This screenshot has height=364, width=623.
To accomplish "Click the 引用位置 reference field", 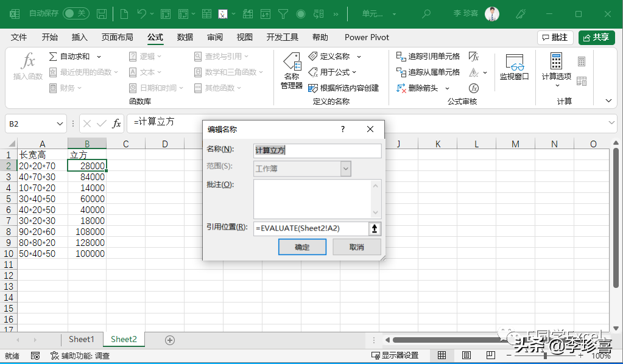I will (311, 228).
